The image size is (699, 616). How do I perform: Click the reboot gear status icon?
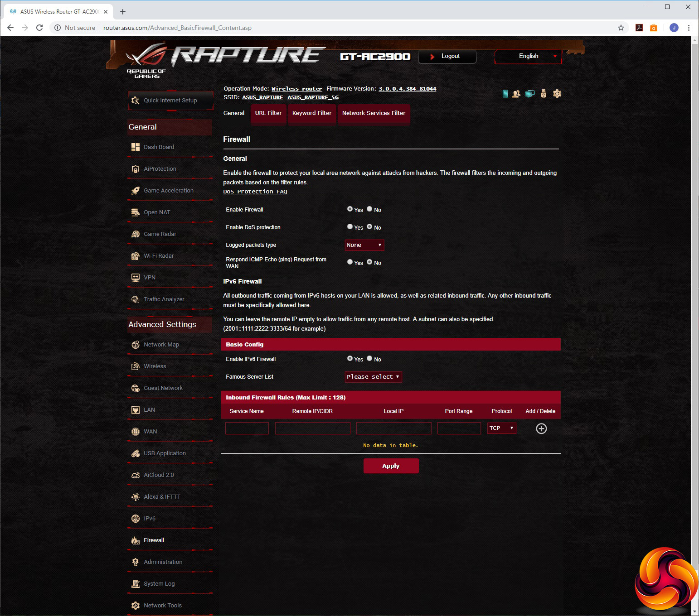[x=557, y=94]
